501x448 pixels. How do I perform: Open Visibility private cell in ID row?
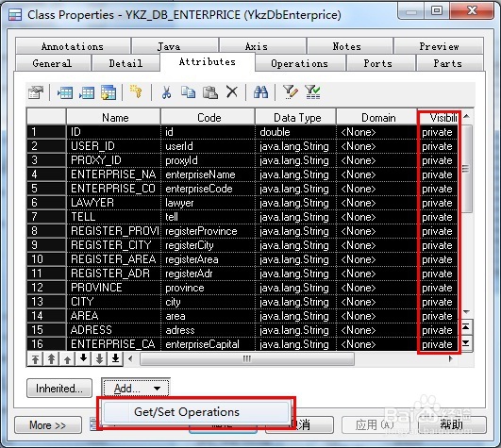pos(438,132)
